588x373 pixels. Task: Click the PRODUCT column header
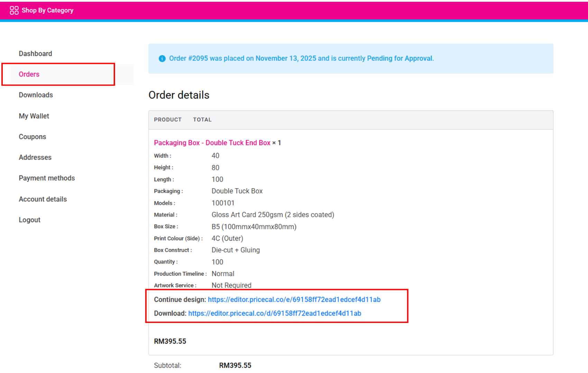click(168, 119)
